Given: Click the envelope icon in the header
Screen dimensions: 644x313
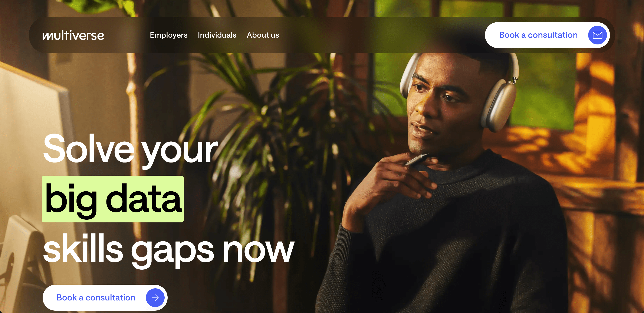Looking at the screenshot, I should pos(597,35).
